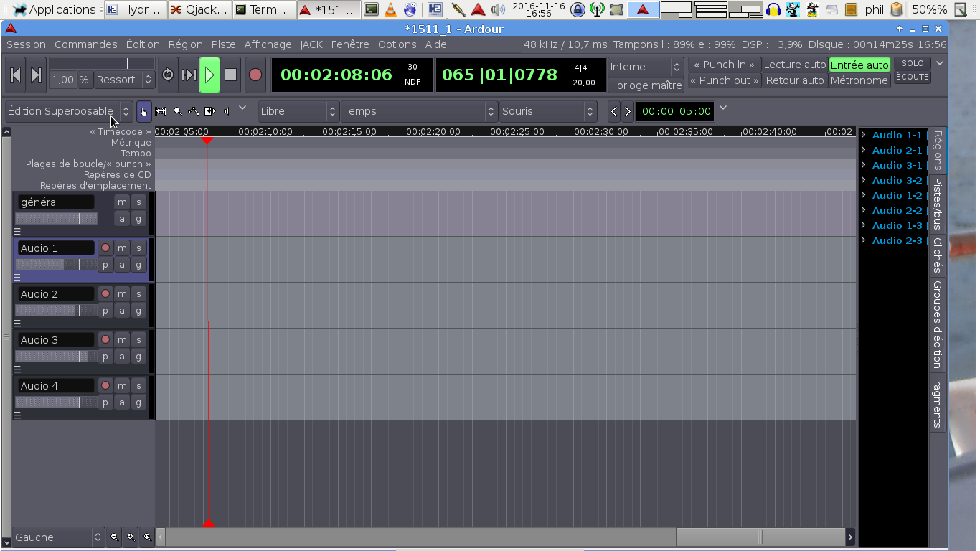Arm Audio 4 track for recording

(x=105, y=386)
